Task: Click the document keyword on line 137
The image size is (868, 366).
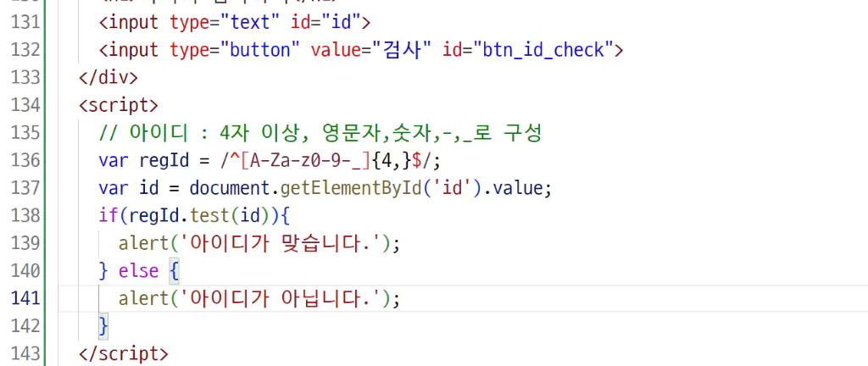Action: [x=230, y=189]
